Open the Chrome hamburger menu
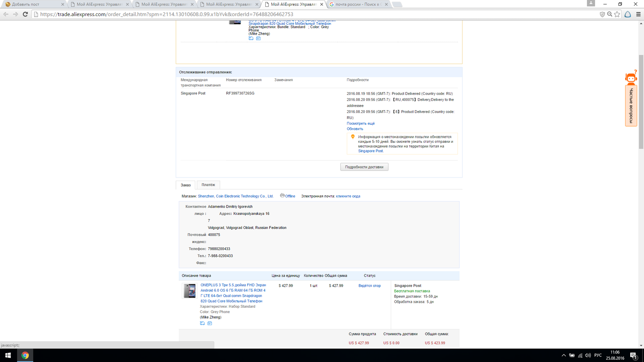 (x=638, y=14)
